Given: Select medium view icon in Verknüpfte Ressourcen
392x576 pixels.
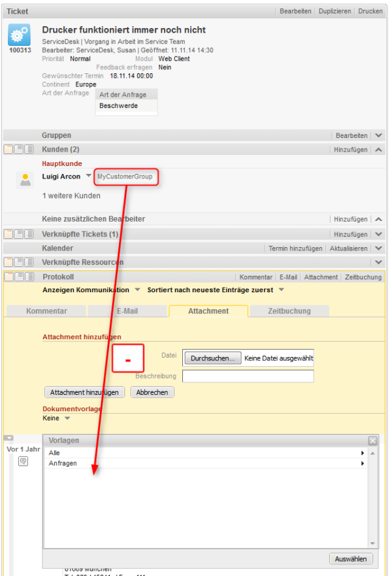Looking at the screenshot, I should 19,262.
